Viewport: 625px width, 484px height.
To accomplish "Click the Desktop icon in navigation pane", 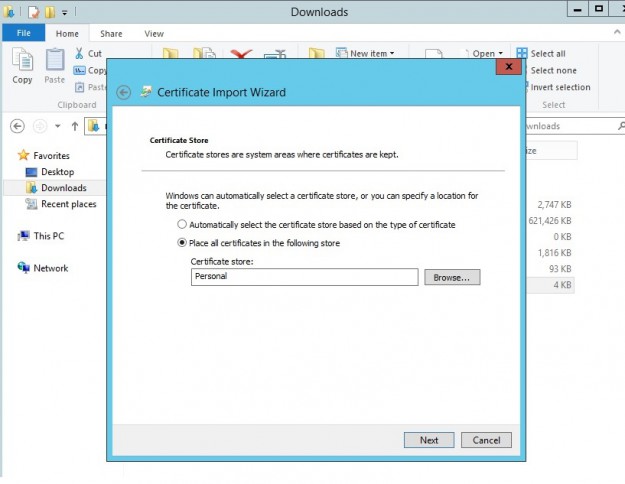I will coord(31,172).
